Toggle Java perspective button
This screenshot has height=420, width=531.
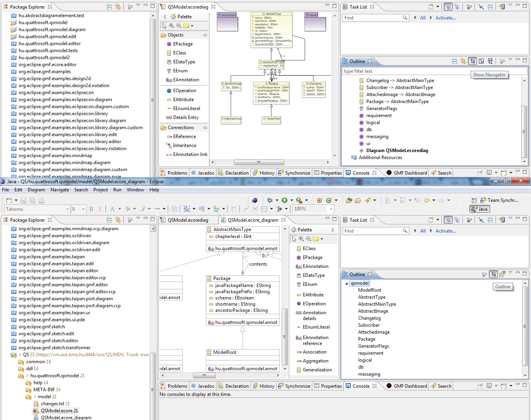(480, 209)
